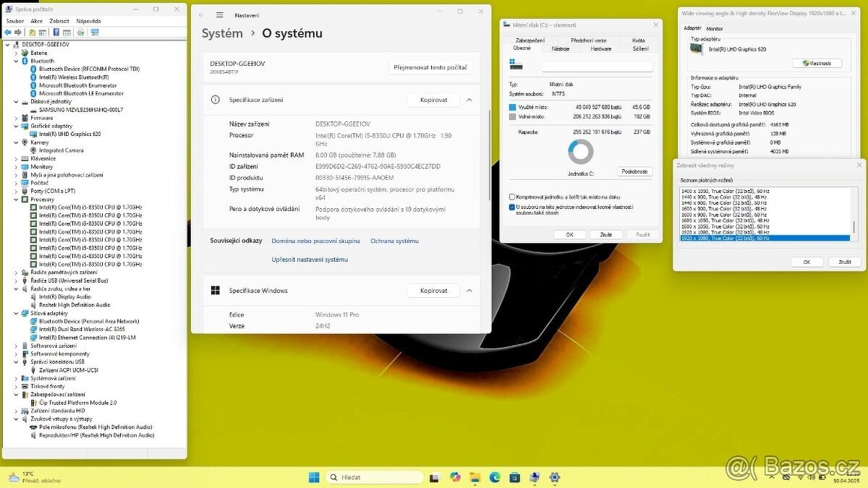Open device properties icon in Device Manager toolbar
The height and width of the screenshot is (488, 868).
pos(43,32)
